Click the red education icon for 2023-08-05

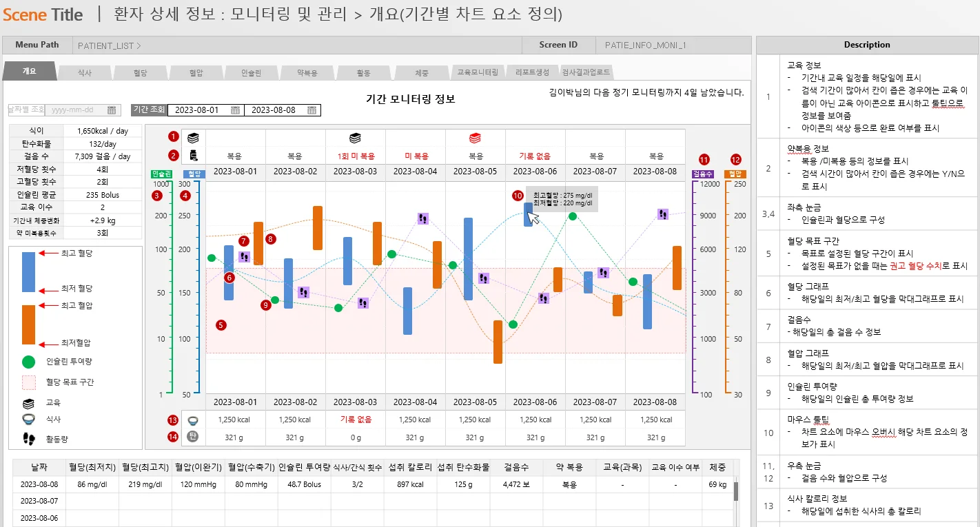(475, 138)
